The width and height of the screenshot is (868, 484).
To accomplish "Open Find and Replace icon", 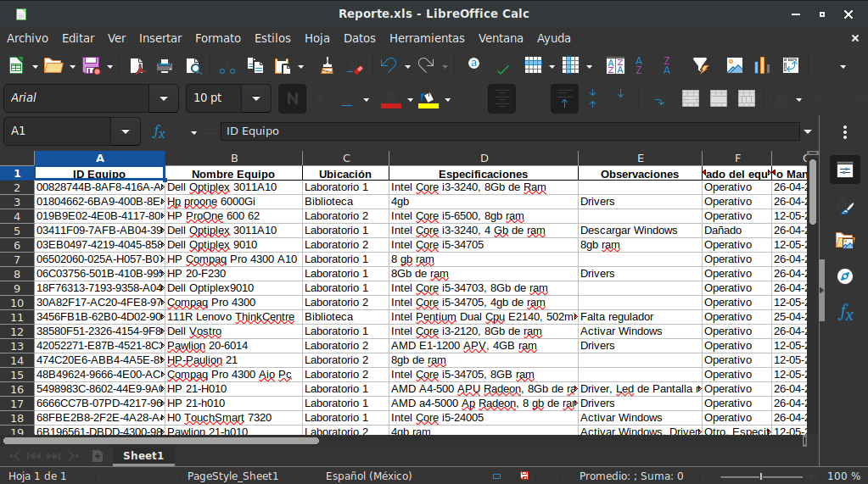I will pos(473,64).
